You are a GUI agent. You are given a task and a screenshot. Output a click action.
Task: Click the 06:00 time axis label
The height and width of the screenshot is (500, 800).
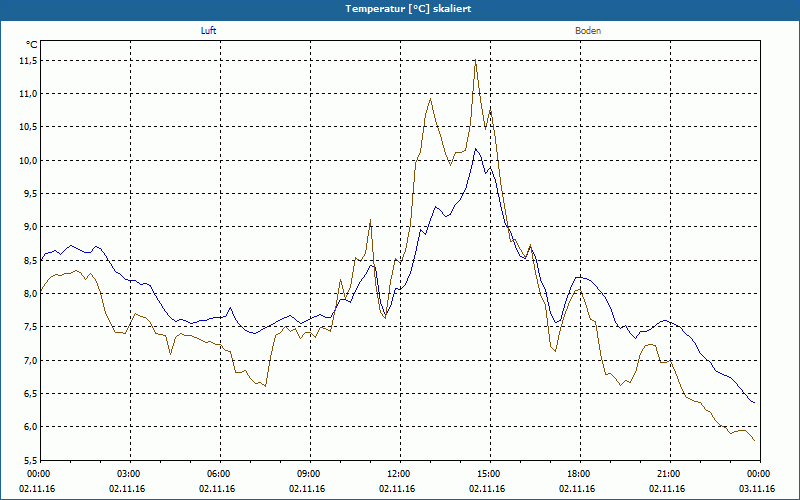(219, 474)
